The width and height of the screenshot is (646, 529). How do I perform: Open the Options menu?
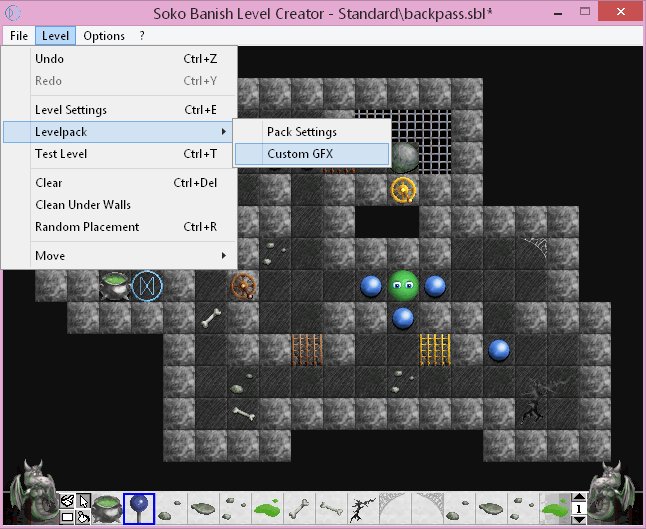pos(104,36)
